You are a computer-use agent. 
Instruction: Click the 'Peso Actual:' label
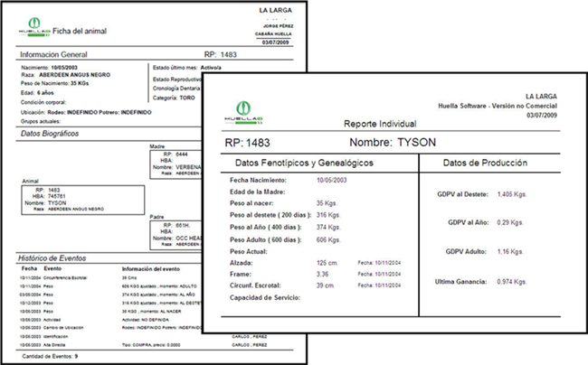pos(248,251)
